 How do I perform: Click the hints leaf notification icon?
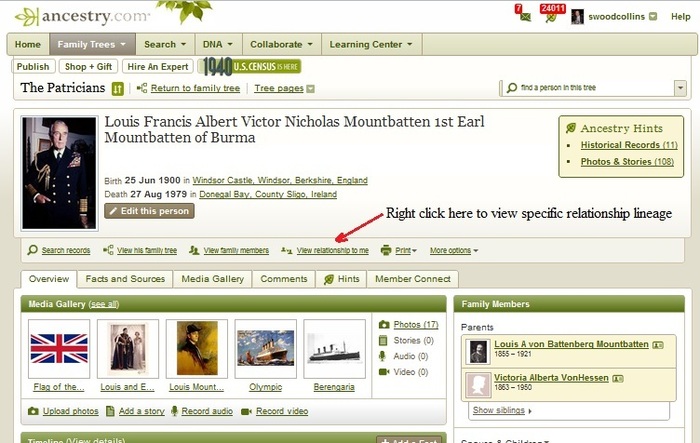point(551,15)
